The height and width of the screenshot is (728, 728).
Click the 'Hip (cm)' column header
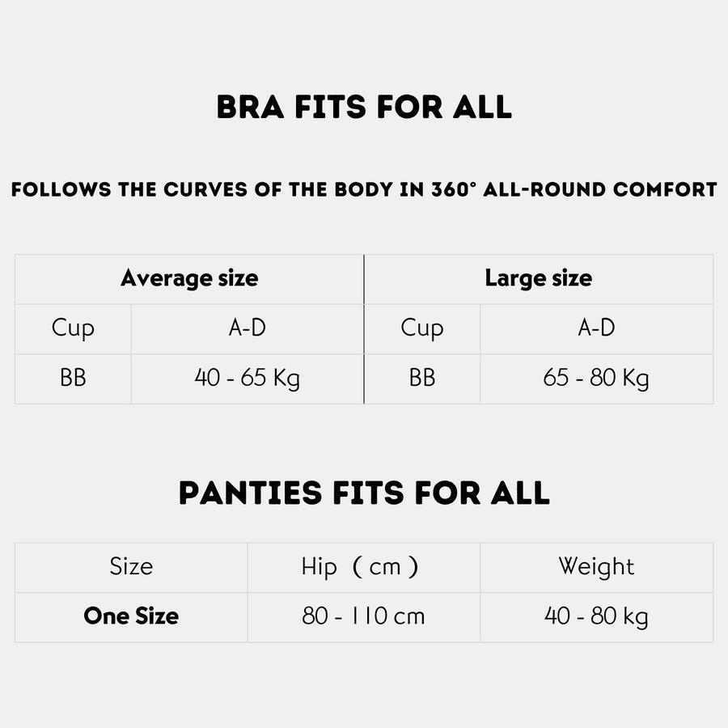pyautogui.click(x=363, y=566)
